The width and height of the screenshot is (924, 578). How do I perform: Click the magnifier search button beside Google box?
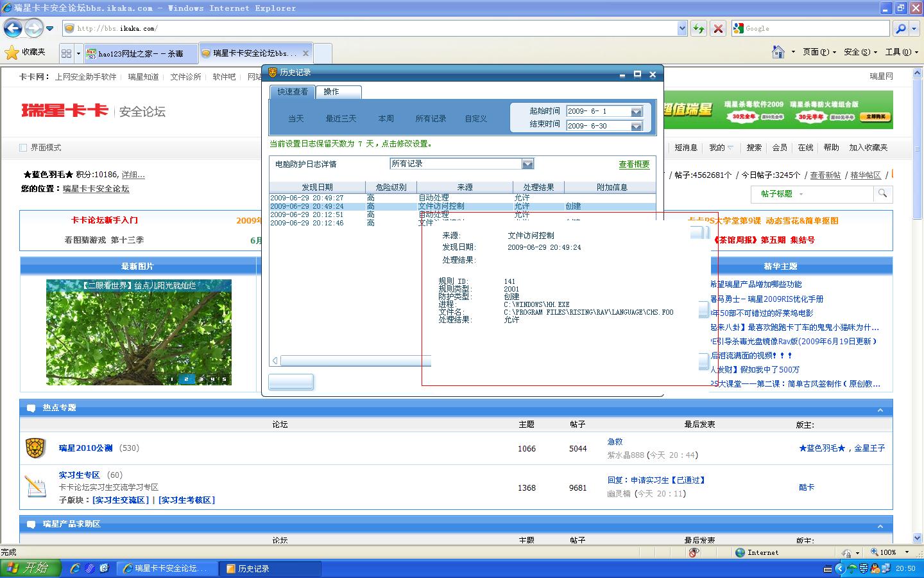tap(901, 28)
